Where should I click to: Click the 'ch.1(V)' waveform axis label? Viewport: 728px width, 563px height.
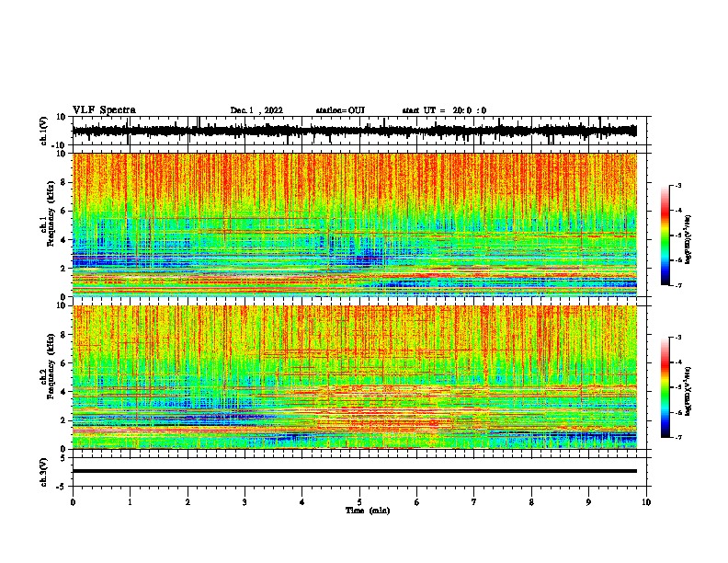[x=44, y=131]
